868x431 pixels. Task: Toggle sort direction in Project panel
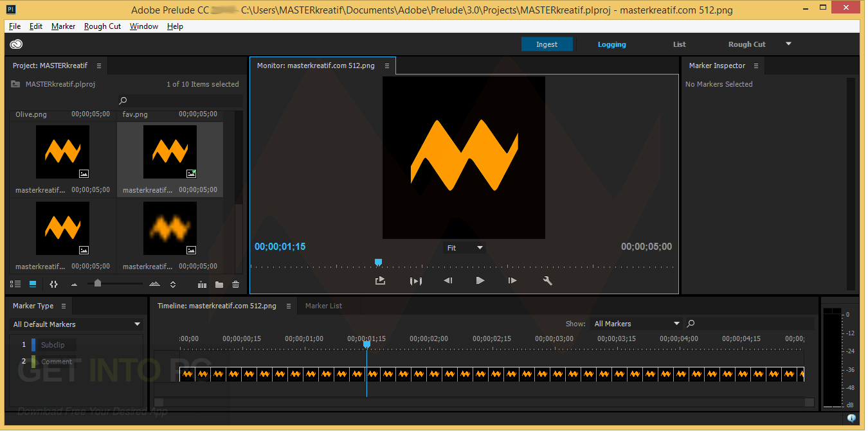(x=172, y=283)
